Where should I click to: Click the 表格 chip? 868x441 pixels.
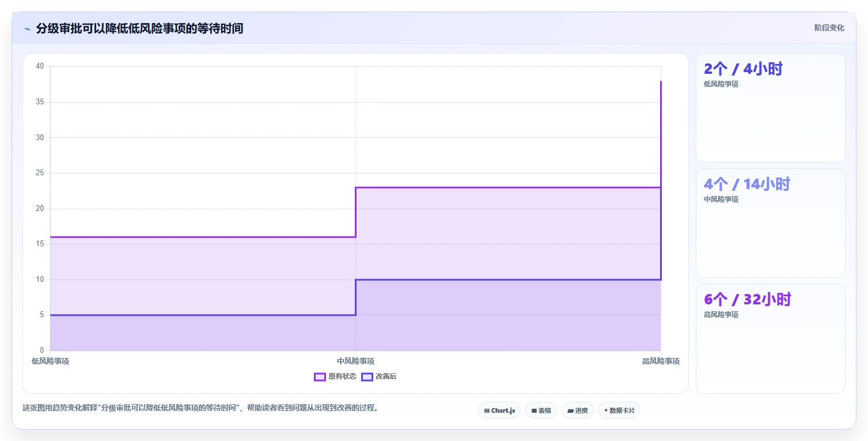[541, 410]
